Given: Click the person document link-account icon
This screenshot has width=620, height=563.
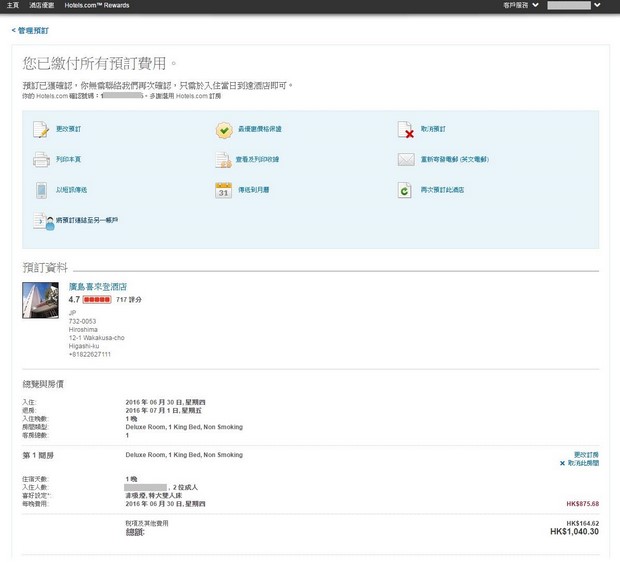Looking at the screenshot, I should 44,221.
